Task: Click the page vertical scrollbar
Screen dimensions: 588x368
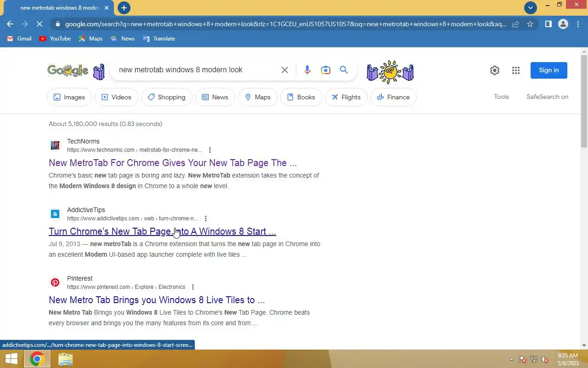Action: [x=584, y=102]
